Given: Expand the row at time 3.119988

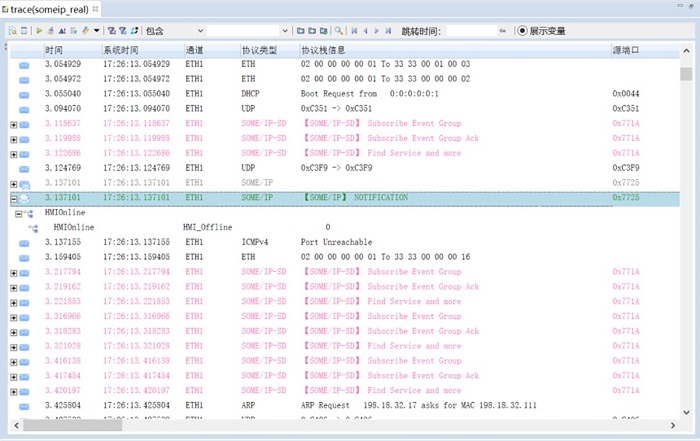Looking at the screenshot, I should [14, 139].
